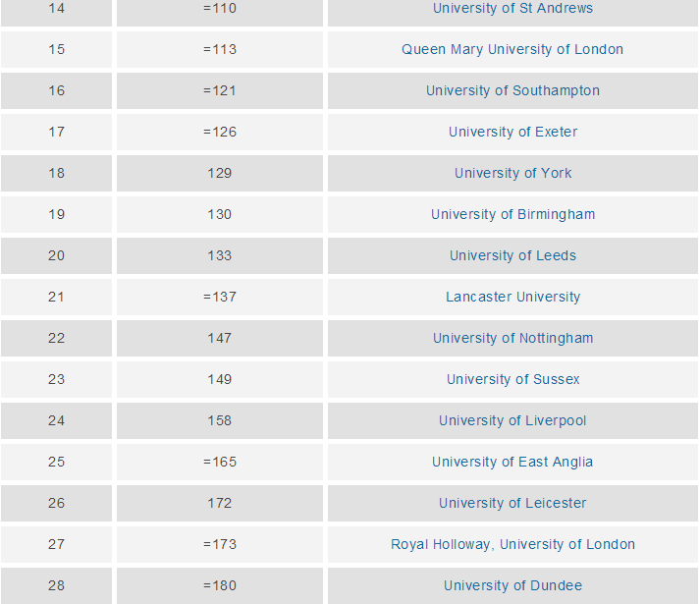700x604 pixels.
Task: Open the University of St Andrews link
Action: pos(512,9)
